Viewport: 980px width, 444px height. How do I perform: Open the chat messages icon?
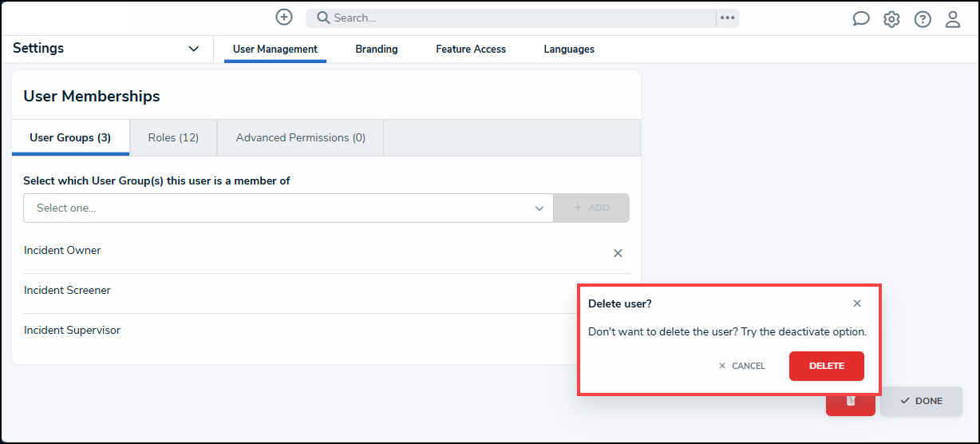pos(861,19)
